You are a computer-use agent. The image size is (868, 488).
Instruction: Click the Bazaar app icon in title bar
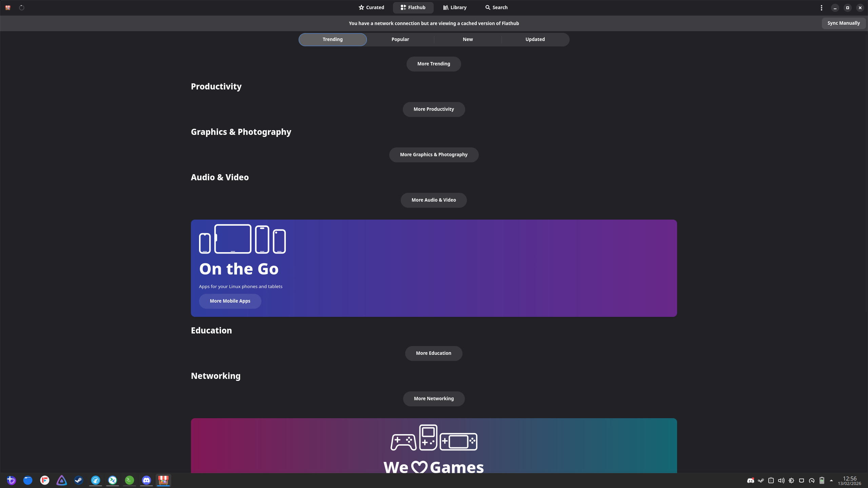[x=8, y=7]
